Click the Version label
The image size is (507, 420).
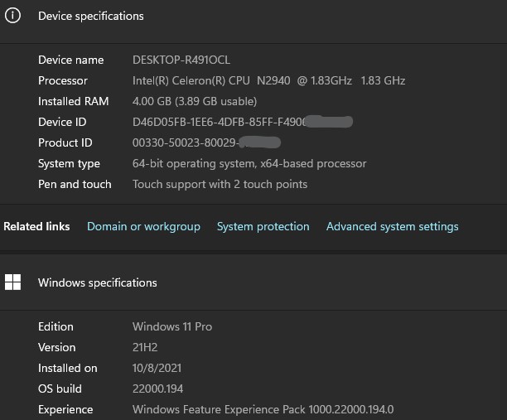(x=57, y=347)
